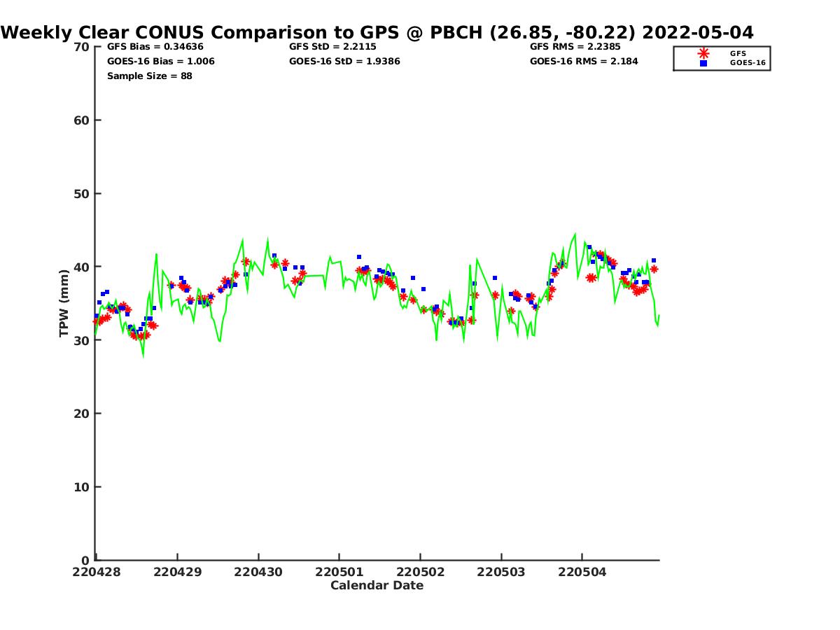Select the GFS StD = 2.2115 value

[x=328, y=47]
